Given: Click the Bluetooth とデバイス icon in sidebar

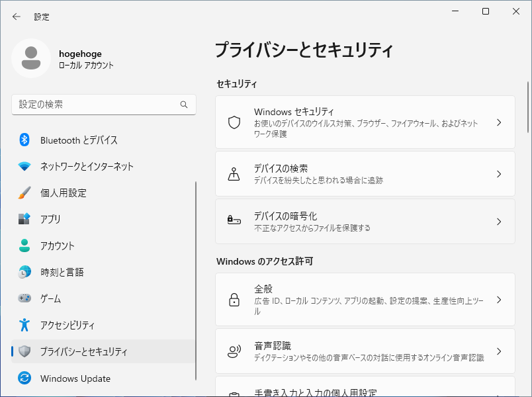Looking at the screenshot, I should pyautogui.click(x=24, y=140).
